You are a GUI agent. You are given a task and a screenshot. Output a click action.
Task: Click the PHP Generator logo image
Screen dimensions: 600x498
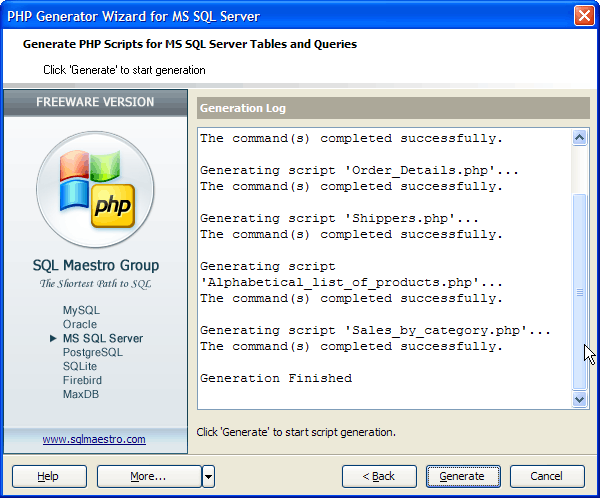(x=95, y=189)
